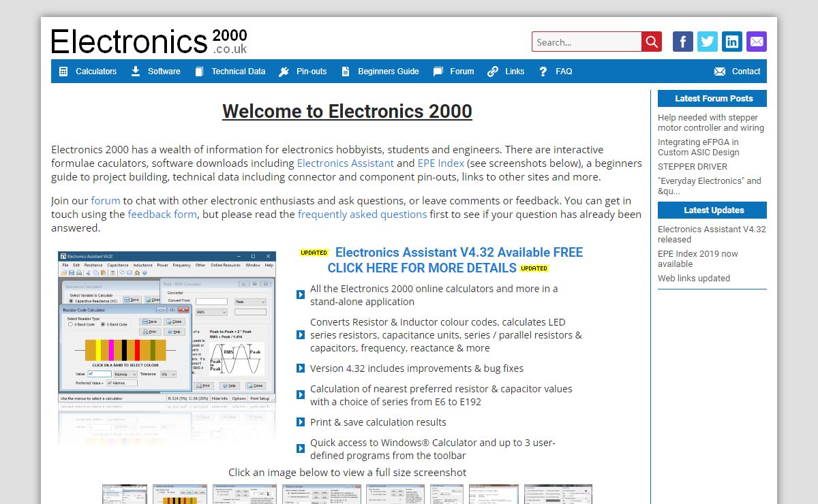Click the chain icon beside Links
This screenshot has height=504, width=818.
click(493, 72)
